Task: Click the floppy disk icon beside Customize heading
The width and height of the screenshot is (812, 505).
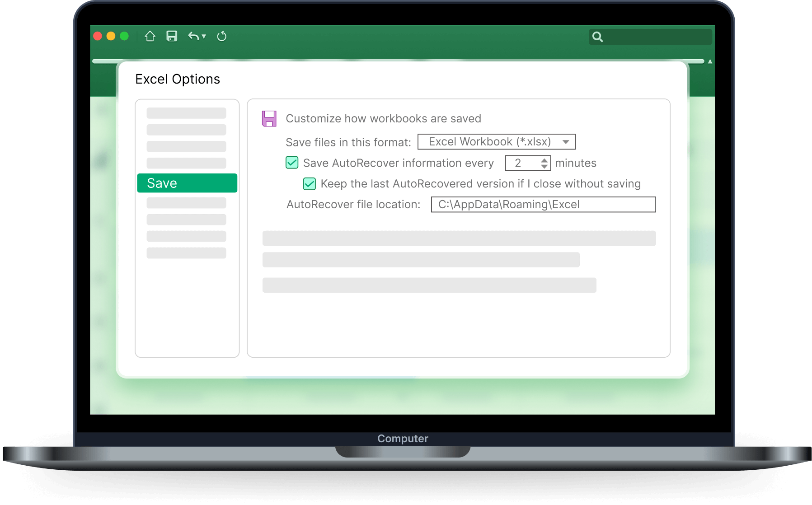Action: click(269, 118)
